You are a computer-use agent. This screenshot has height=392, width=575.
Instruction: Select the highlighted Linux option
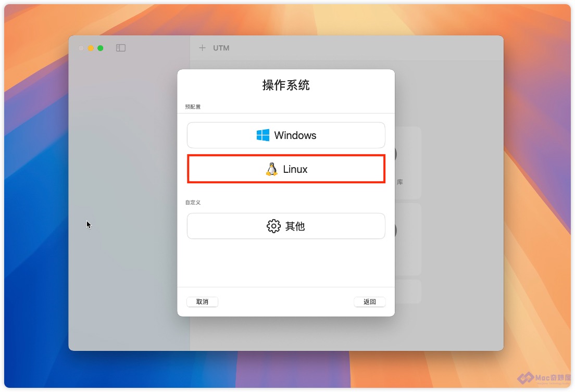[286, 169]
